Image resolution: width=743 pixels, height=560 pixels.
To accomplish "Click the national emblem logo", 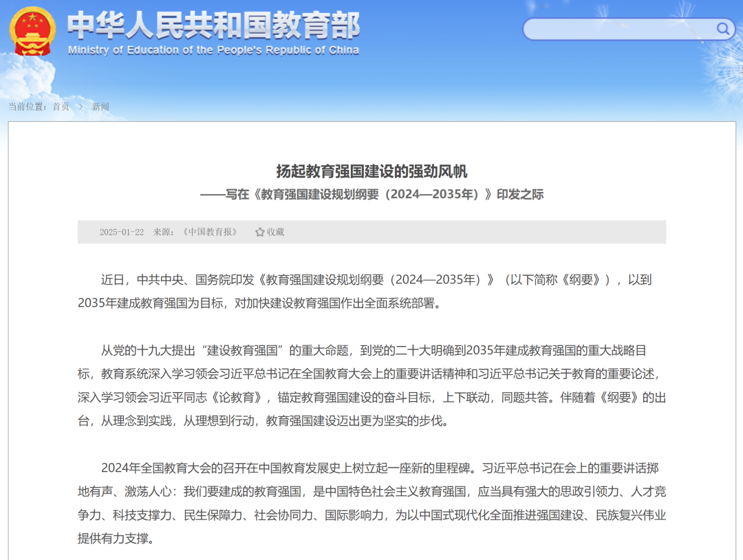I will (32, 31).
